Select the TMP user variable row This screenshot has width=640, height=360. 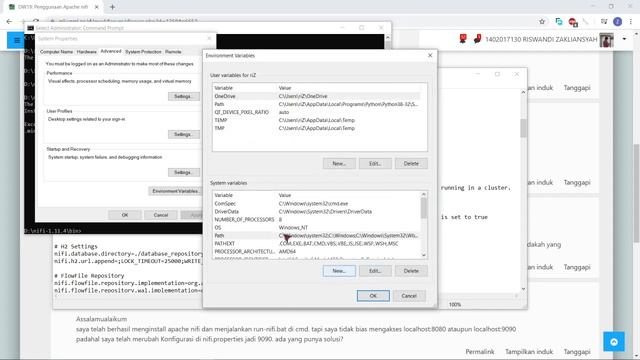coord(317,128)
